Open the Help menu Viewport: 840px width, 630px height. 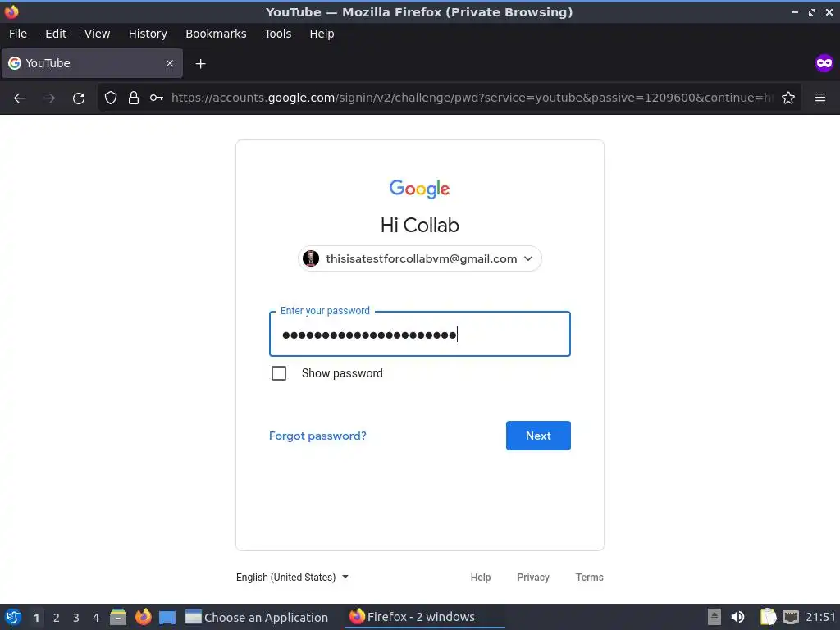[x=322, y=34]
